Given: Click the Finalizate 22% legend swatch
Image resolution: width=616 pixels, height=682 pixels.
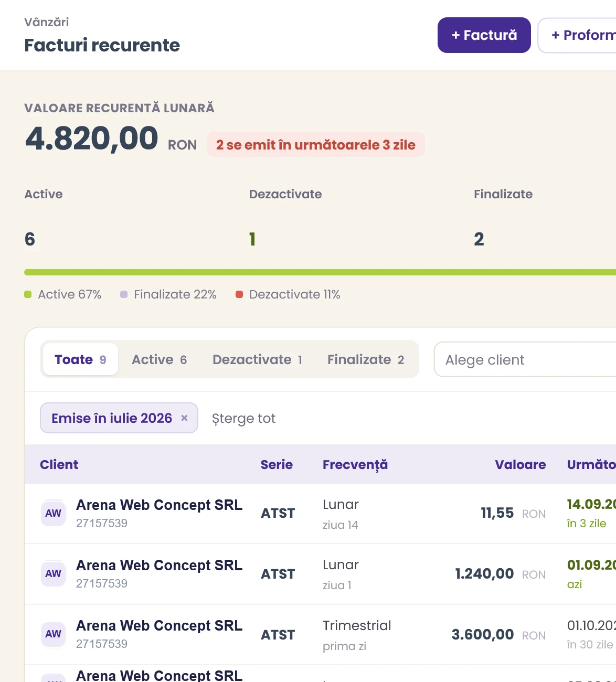Looking at the screenshot, I should pos(124,294).
